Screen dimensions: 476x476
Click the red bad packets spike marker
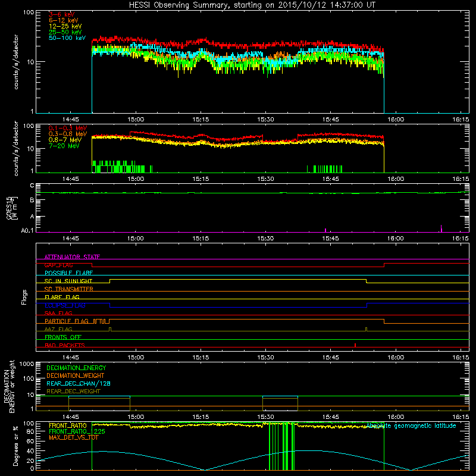point(355,345)
